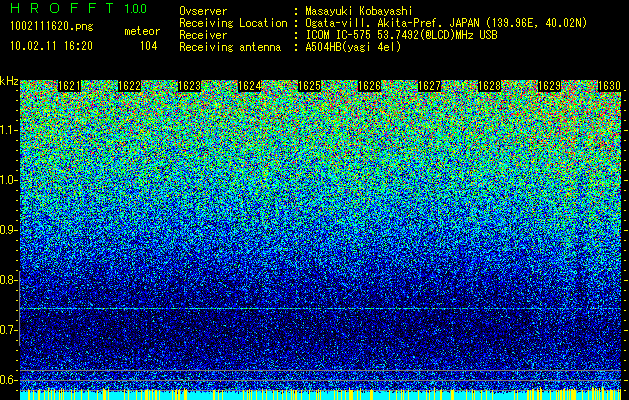Select the 1628 time marker

point(489,86)
